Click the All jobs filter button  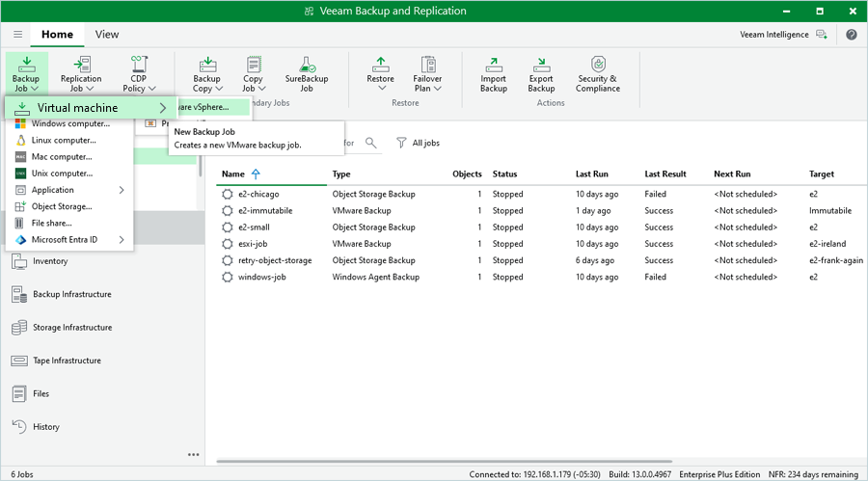pyautogui.click(x=418, y=143)
